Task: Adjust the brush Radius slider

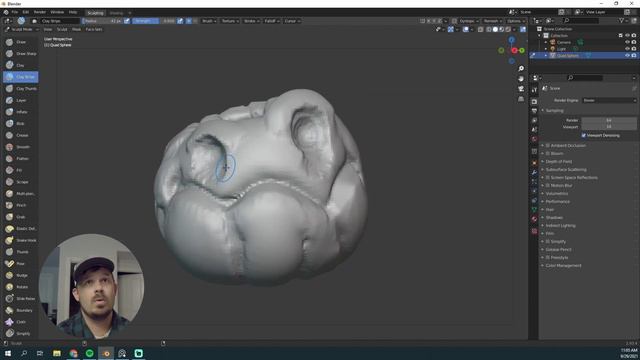Action: click(x=102, y=21)
